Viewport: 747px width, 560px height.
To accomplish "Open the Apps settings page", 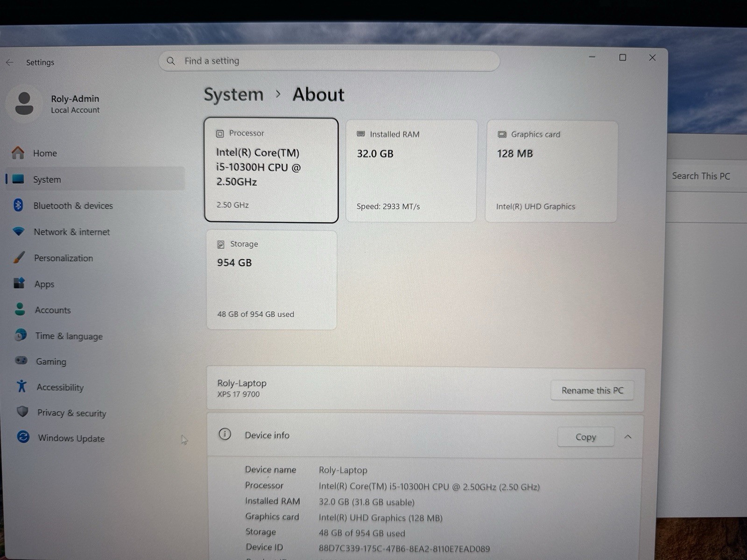I will tap(95, 284).
